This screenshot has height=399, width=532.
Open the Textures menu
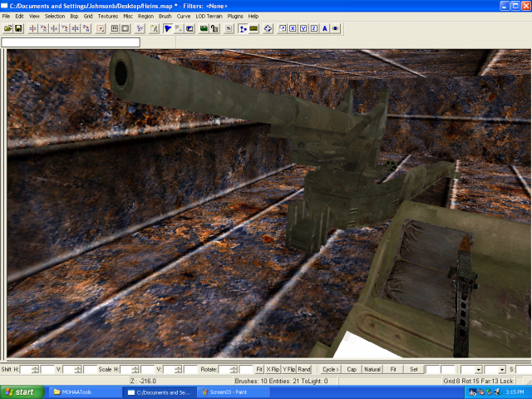pos(108,16)
